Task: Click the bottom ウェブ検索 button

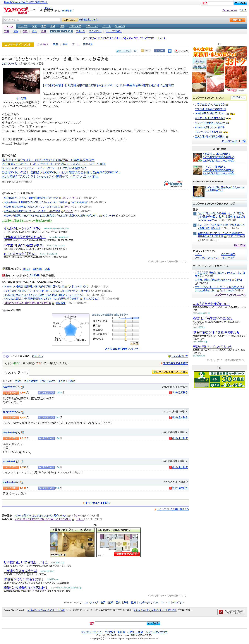Action: point(153,623)
